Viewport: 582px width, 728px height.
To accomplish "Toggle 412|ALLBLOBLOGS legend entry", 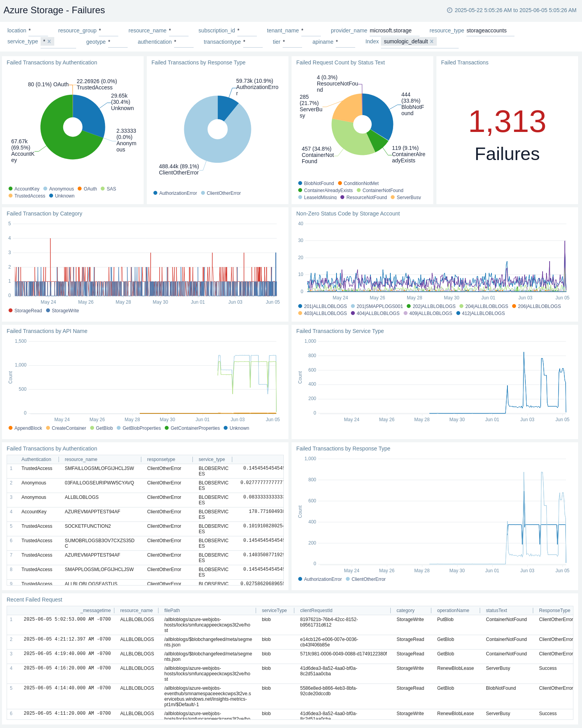I will (481, 313).
